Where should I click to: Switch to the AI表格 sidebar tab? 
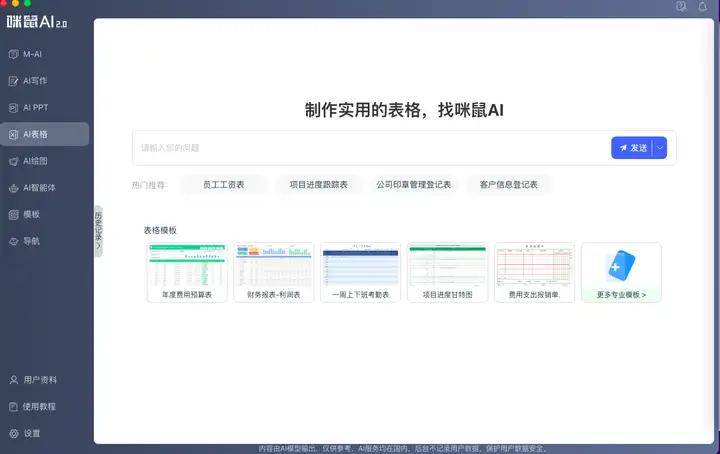click(x=44, y=134)
